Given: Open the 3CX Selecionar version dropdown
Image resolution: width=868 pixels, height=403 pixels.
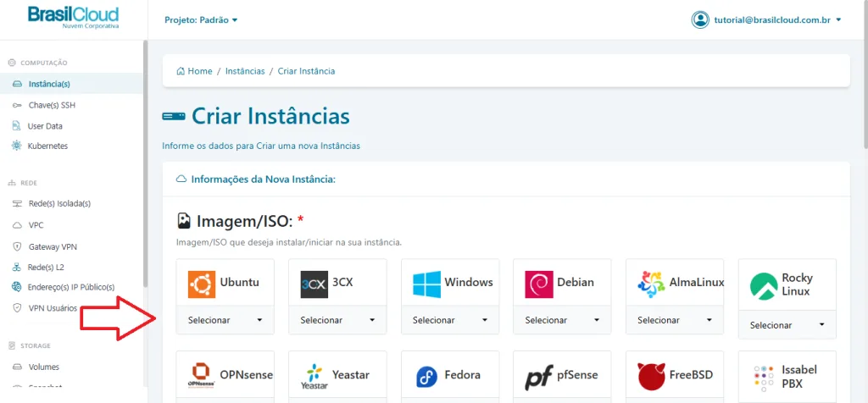Looking at the screenshot, I should click(x=337, y=320).
